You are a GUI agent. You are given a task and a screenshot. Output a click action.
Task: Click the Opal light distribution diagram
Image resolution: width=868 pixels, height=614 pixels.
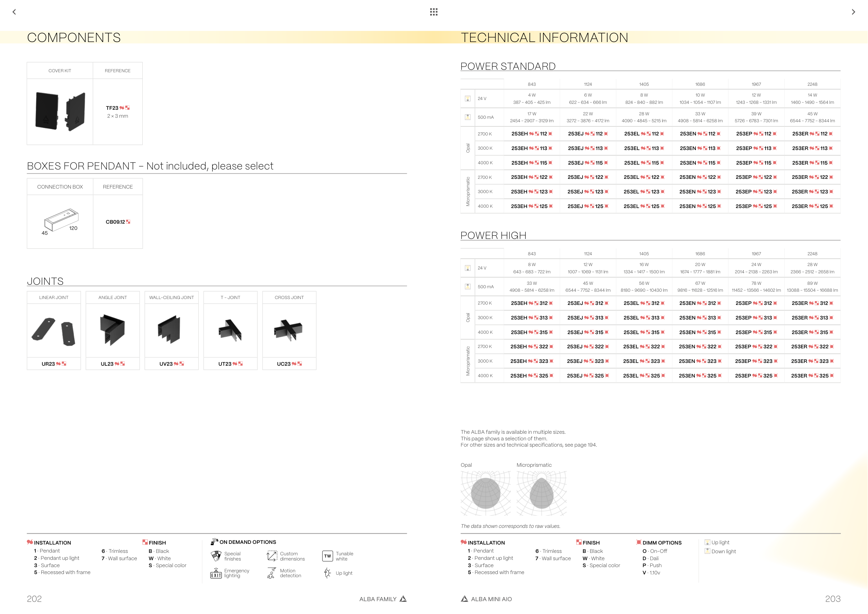click(485, 493)
